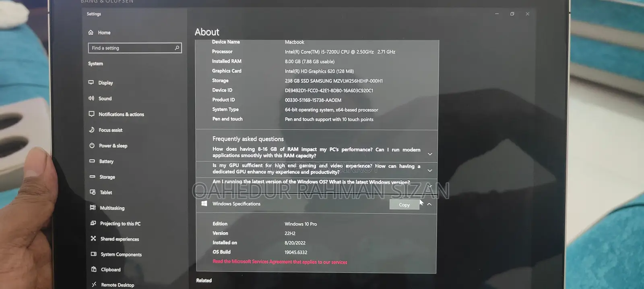
Task: Click the Power & sleep icon
Action: tap(92, 146)
